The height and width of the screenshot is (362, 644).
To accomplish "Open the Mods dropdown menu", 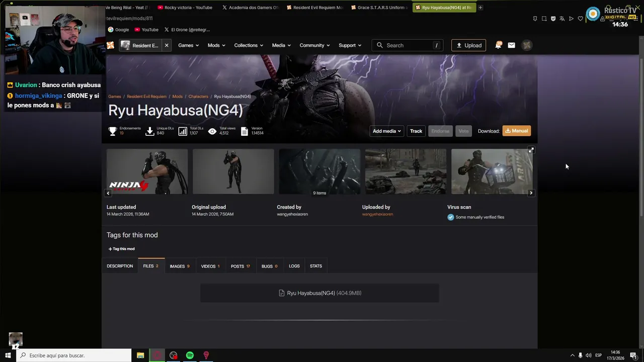I will tap(216, 45).
